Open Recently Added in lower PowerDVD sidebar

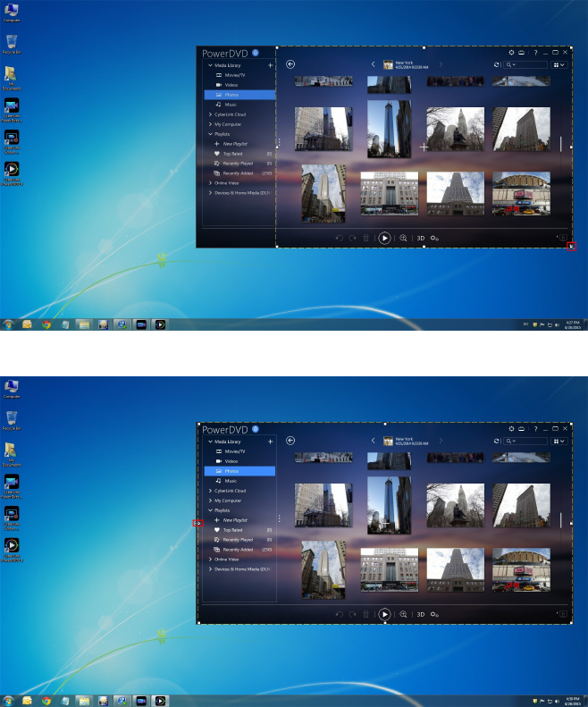(x=239, y=550)
